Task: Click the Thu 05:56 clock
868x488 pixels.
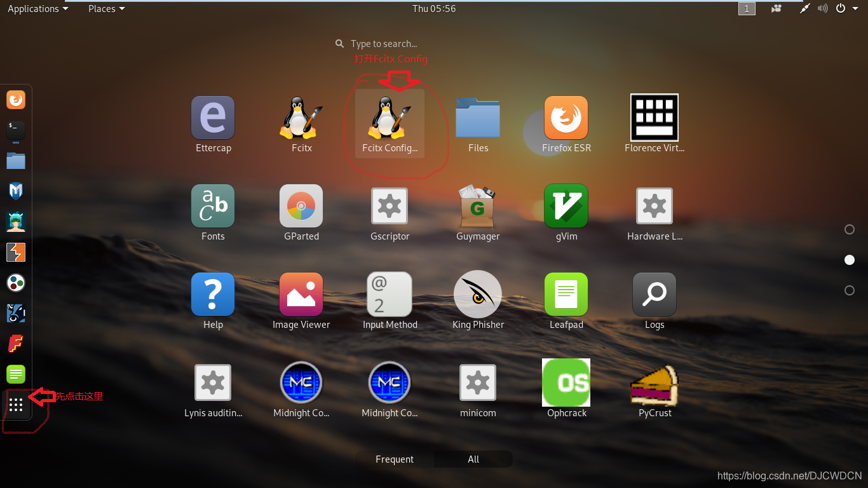Action: (x=434, y=9)
